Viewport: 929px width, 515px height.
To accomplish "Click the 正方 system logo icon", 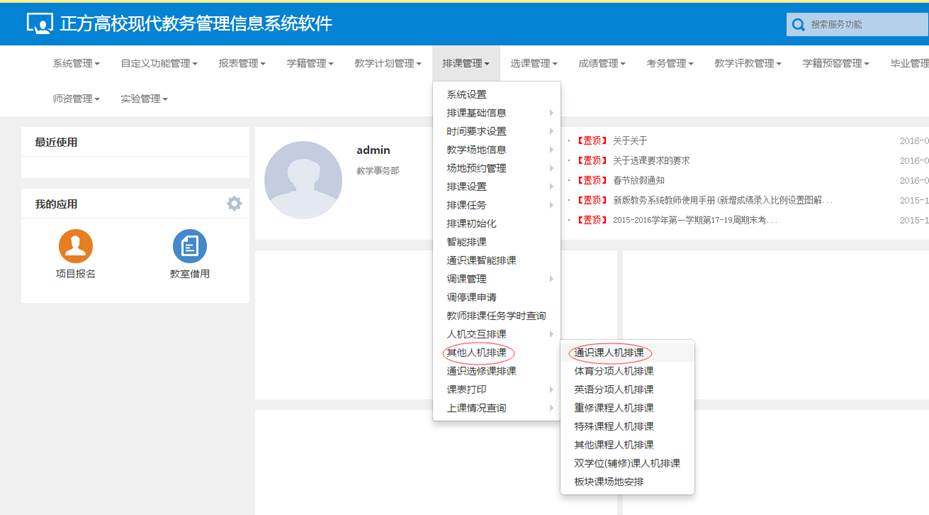I will click(x=40, y=23).
